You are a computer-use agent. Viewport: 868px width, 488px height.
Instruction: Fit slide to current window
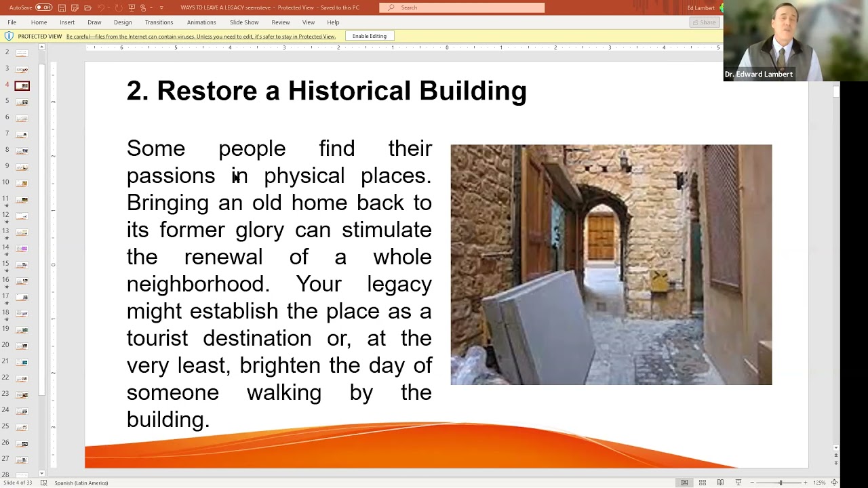click(x=835, y=483)
